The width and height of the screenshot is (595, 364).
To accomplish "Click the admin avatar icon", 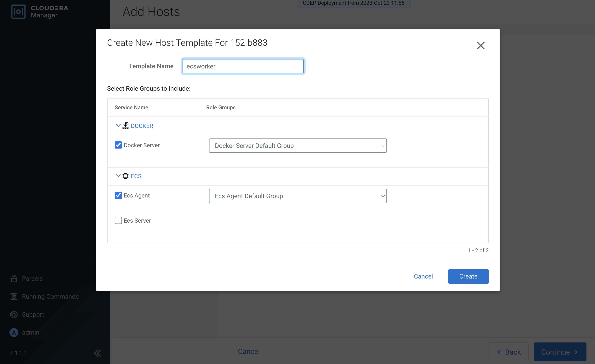I will tap(14, 332).
